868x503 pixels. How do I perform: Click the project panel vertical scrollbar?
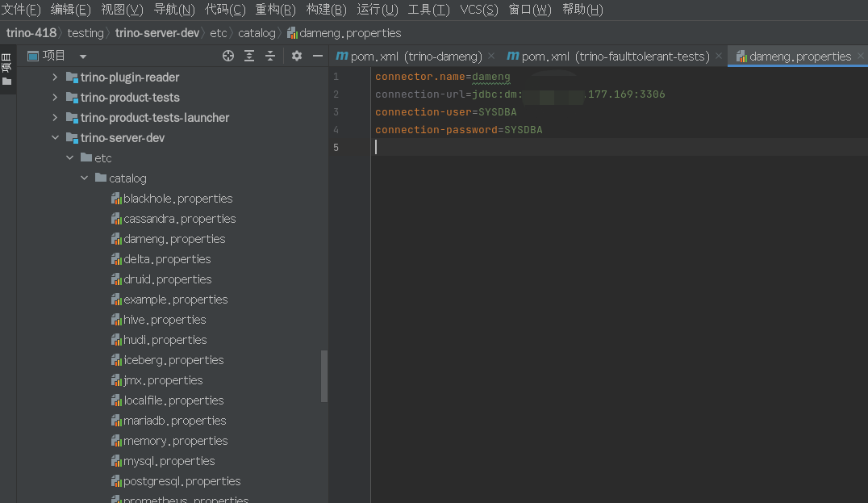[324, 376]
